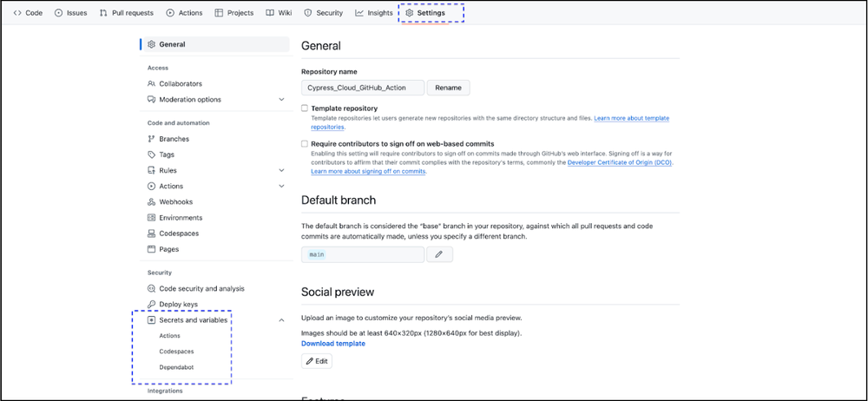Enable the Template repository checkbox
The height and width of the screenshot is (401, 868).
pyautogui.click(x=305, y=108)
